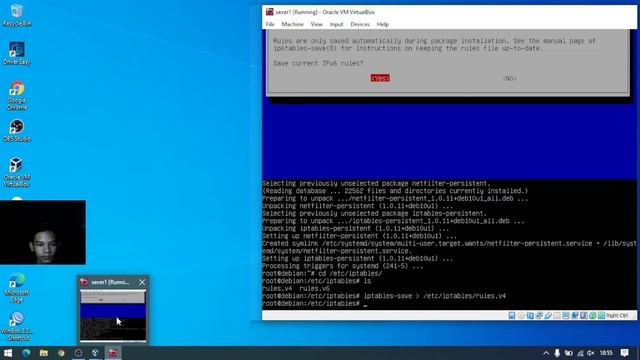The image size is (640, 360).
Task: Click the USB devices status icon
Action: point(548,316)
